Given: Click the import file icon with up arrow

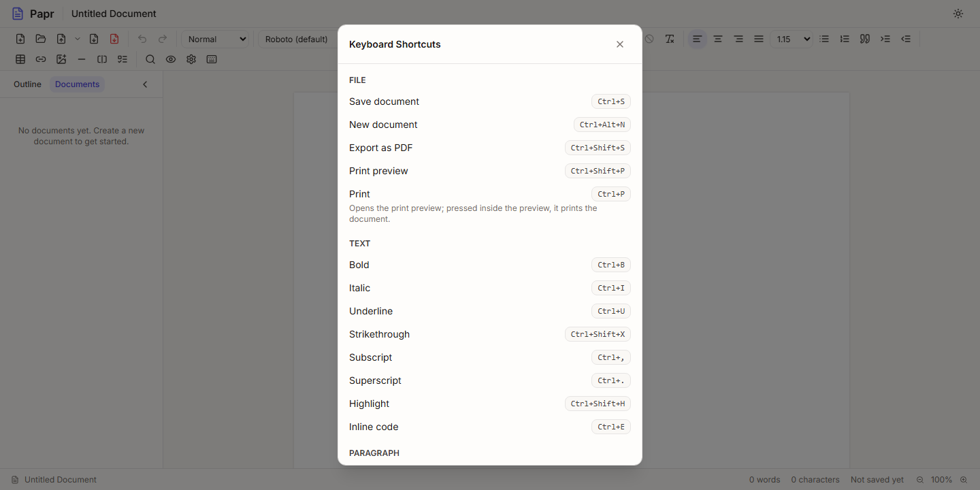Looking at the screenshot, I should [61, 39].
